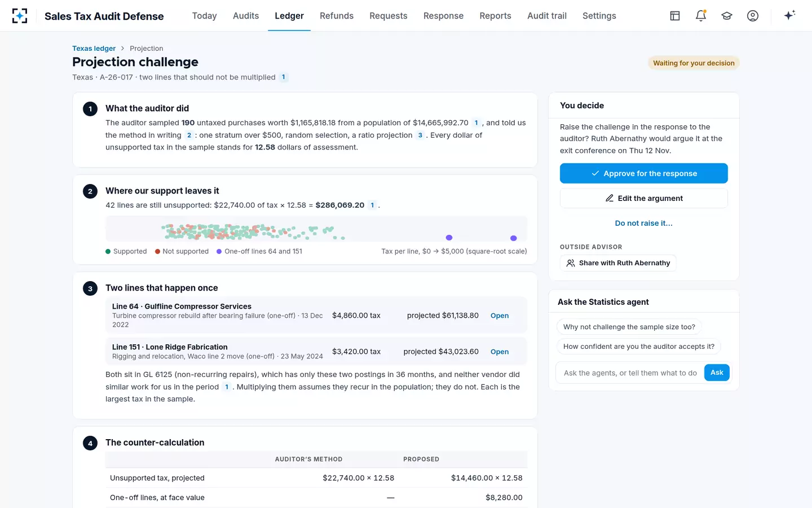Open the layout panel icon
Image resolution: width=812 pixels, height=508 pixels.
click(x=675, y=16)
